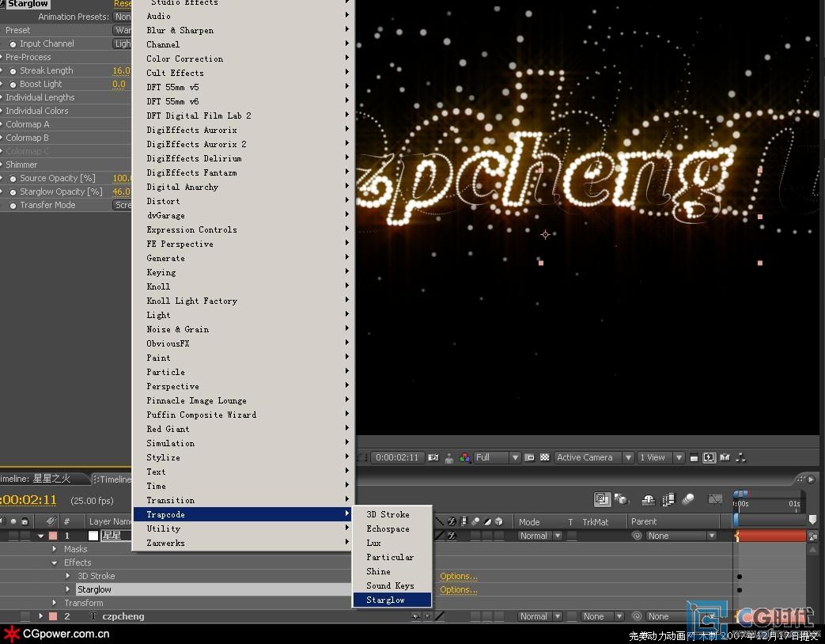
Task: Open Options for the Starglow effect
Action: pos(459,590)
